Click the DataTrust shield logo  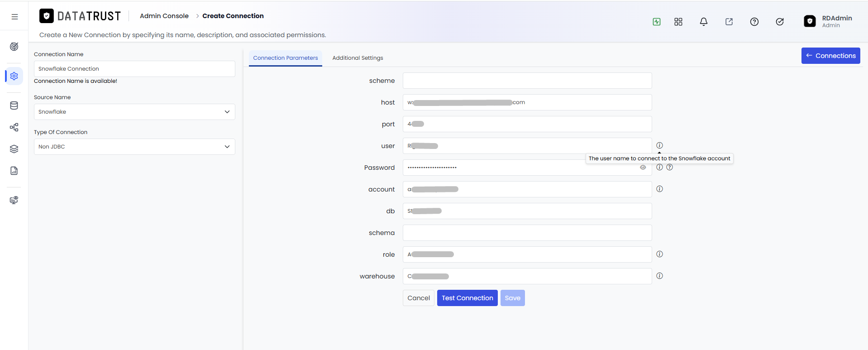pyautogui.click(x=47, y=16)
